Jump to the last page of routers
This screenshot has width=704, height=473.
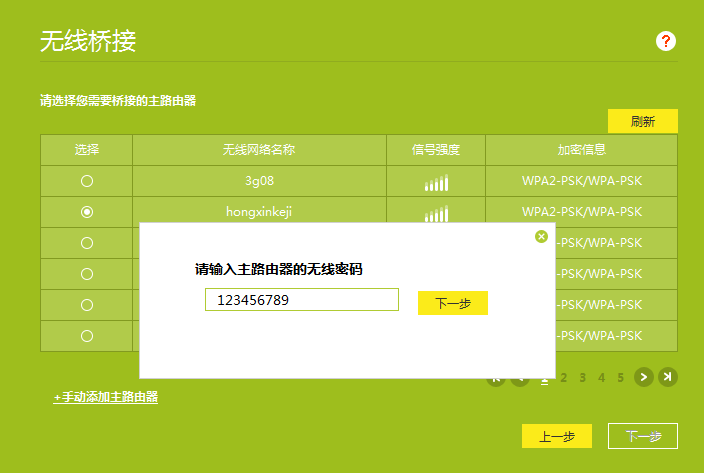668,377
